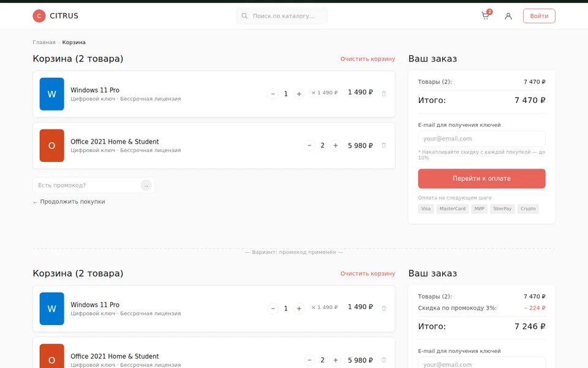Click the Crypto payment badge
This screenshot has height=368, width=588.
[x=528, y=209]
